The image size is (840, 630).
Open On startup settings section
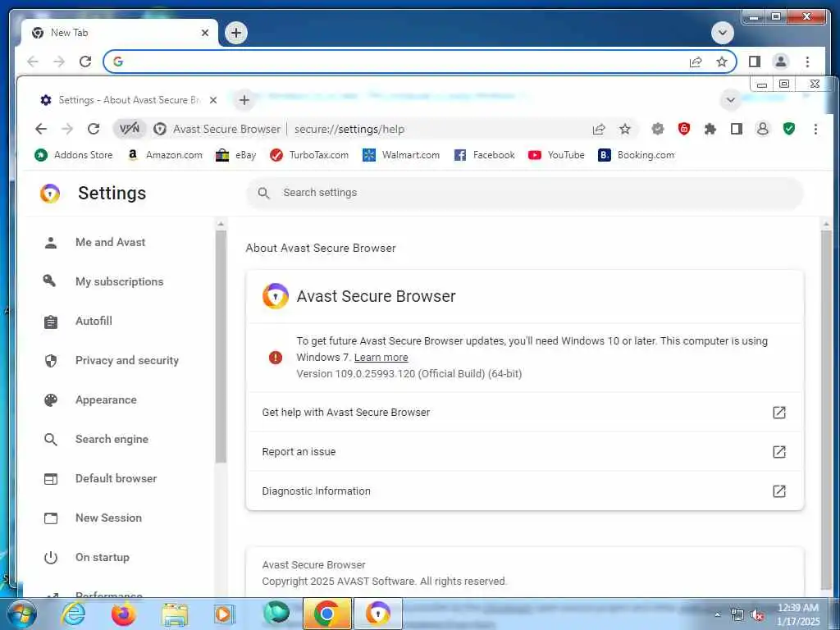pos(103,557)
